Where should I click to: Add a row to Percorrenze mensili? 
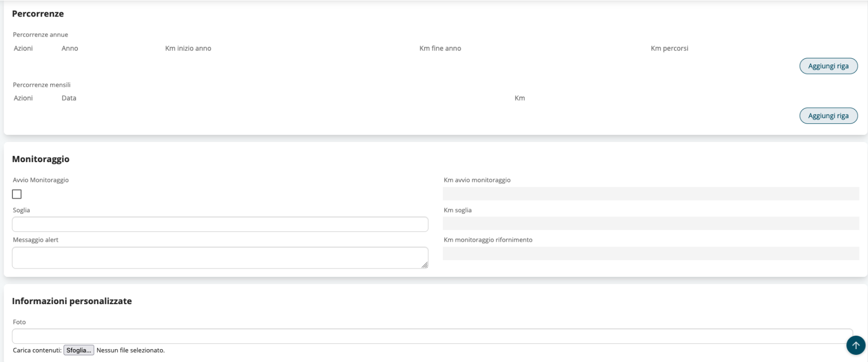828,116
